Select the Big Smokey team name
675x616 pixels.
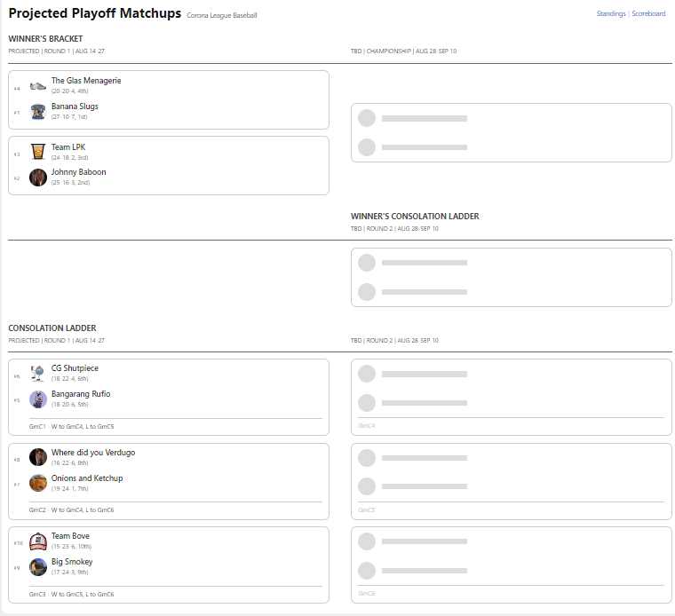pos(72,562)
